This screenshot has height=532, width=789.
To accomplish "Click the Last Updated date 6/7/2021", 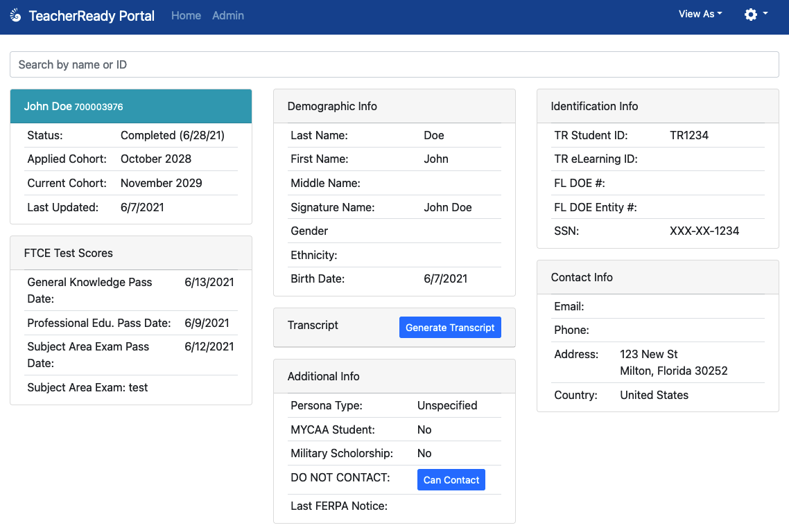I will click(142, 207).
